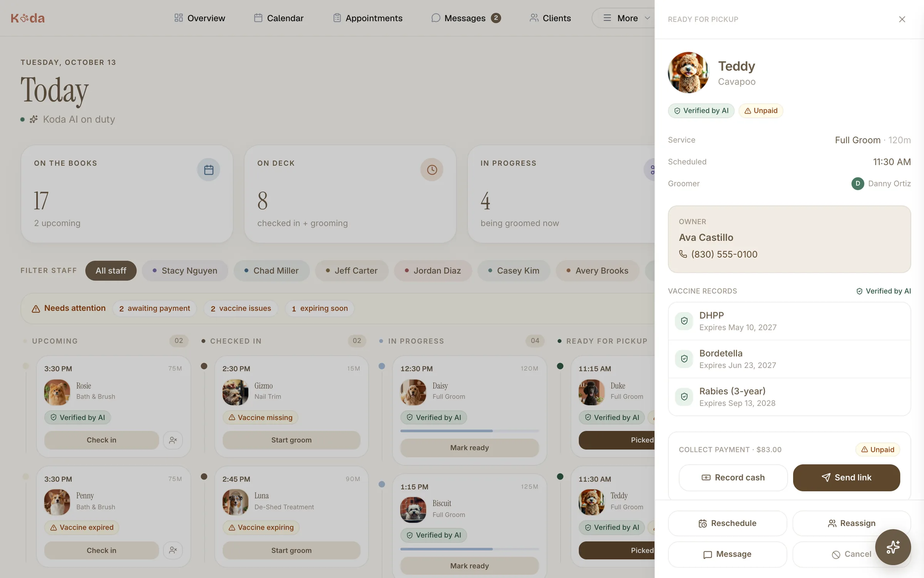Open the Overview tab
Viewport: 924px width, 578px height.
point(199,18)
